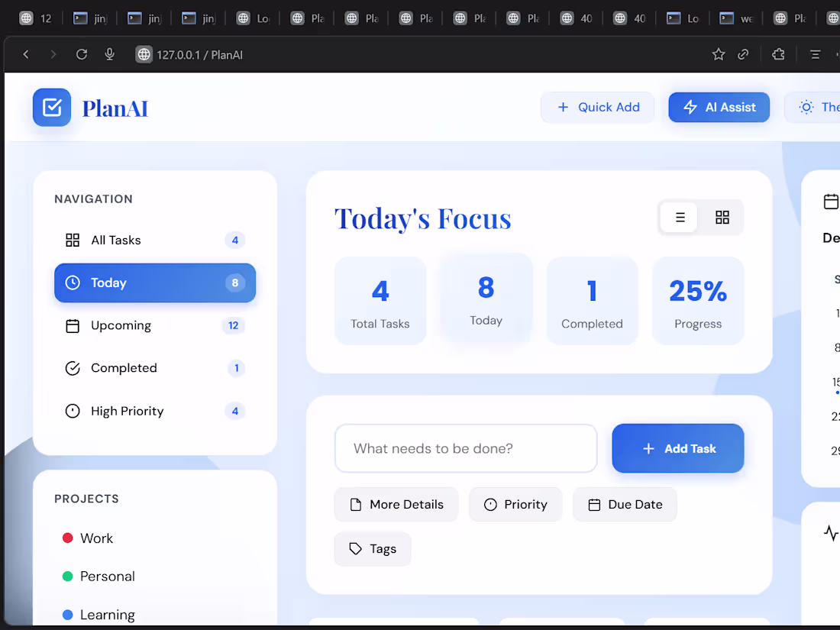Click the Today's Focus heading
This screenshot has width=840, height=630.
pos(423,218)
